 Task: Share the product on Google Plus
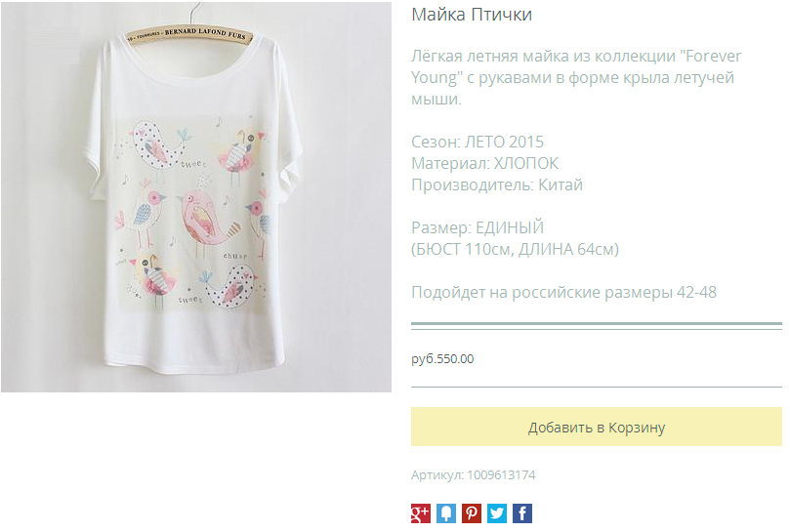click(420, 512)
